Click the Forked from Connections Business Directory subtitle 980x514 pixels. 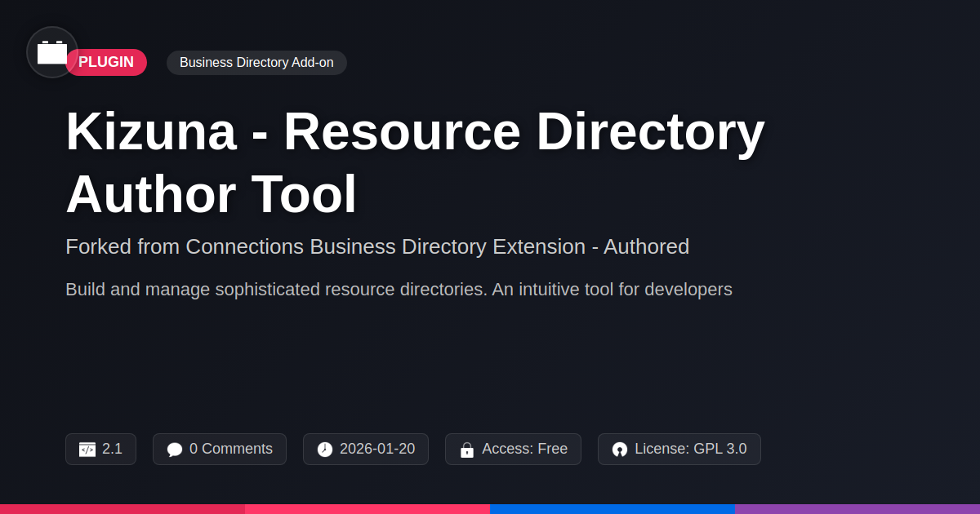(377, 246)
